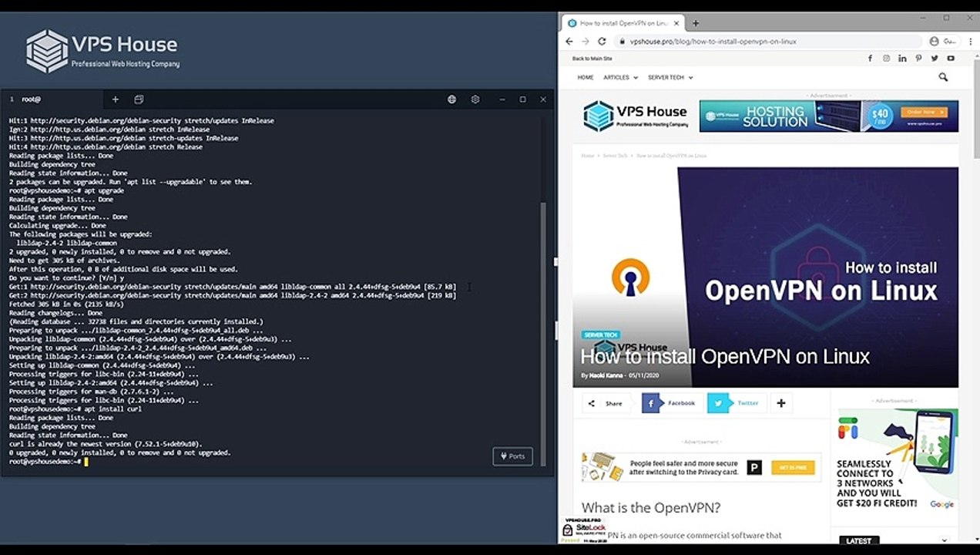Click the SiteLock security badge

pyautogui.click(x=583, y=530)
